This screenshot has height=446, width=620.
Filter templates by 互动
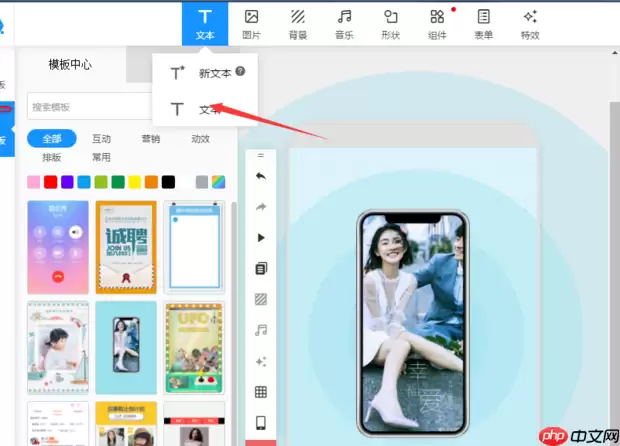pos(101,139)
